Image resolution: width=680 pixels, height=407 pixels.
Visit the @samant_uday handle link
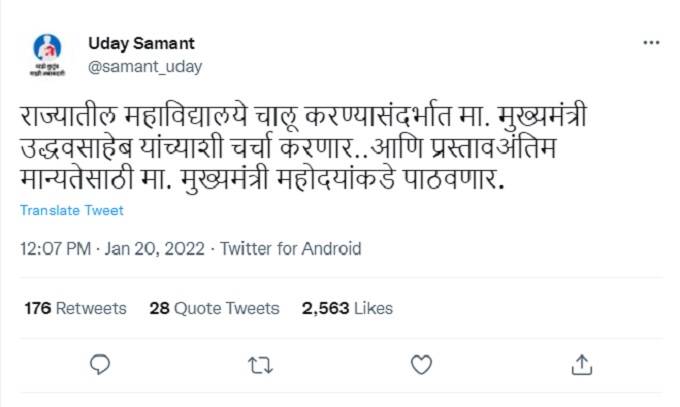(145, 67)
